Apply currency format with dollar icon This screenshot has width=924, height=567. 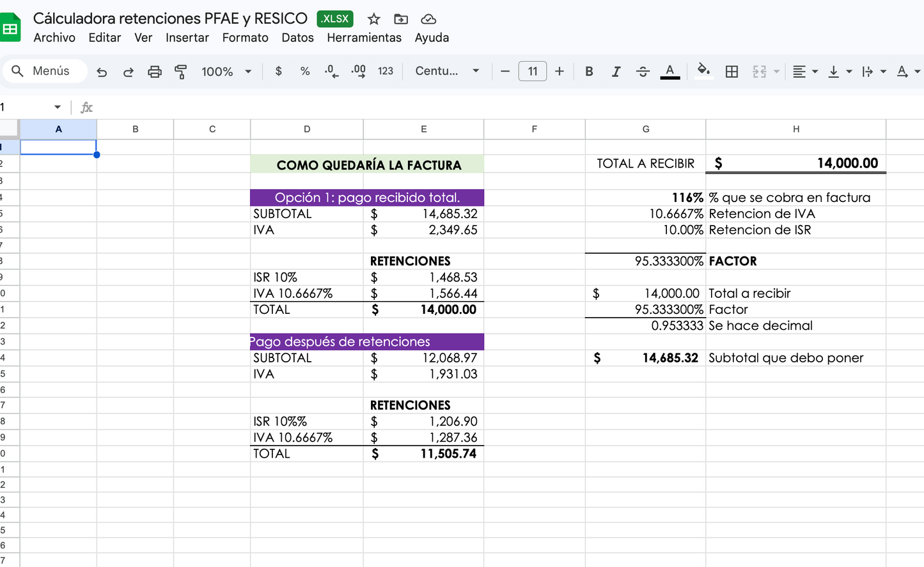click(278, 71)
